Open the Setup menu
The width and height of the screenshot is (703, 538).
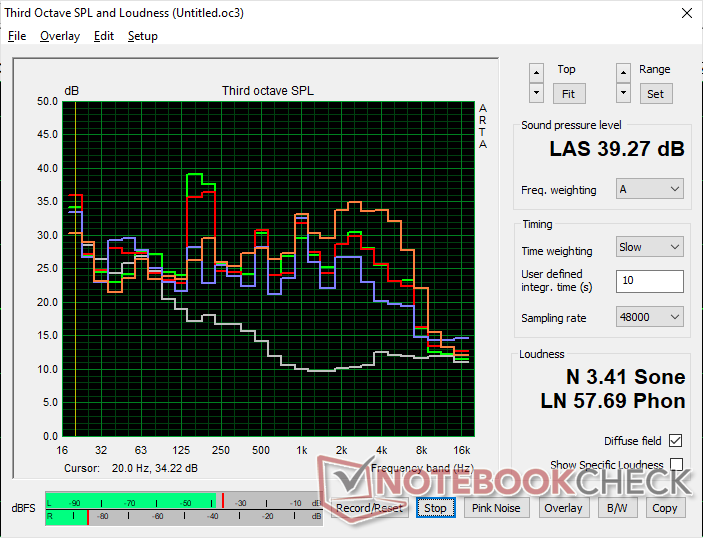tap(142, 36)
